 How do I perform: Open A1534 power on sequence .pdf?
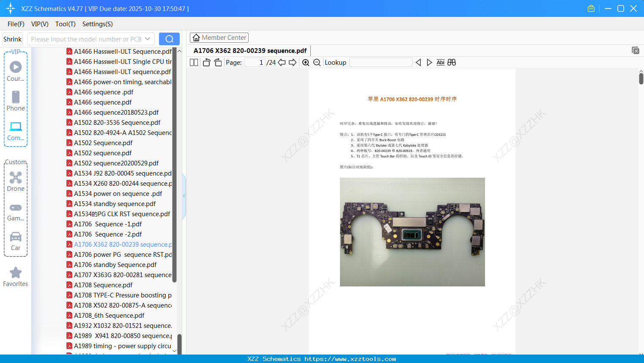pyautogui.click(x=114, y=194)
